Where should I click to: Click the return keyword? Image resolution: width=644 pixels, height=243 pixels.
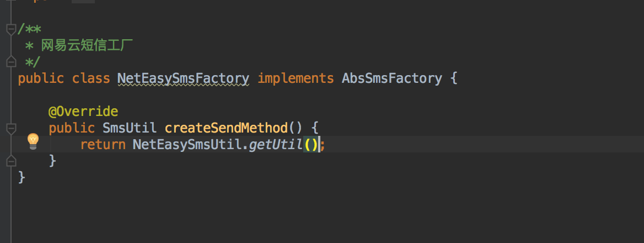pos(103,145)
